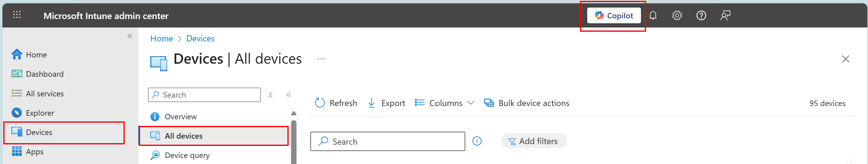Open Bulk device actions
The width and height of the screenshot is (868, 164).
click(526, 103)
